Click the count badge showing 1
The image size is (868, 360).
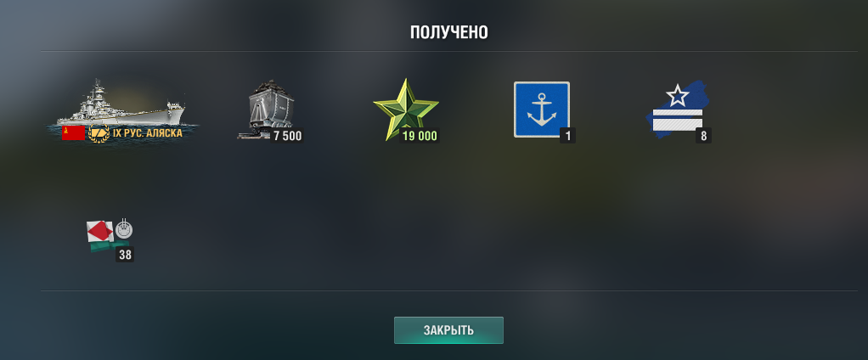tap(567, 136)
